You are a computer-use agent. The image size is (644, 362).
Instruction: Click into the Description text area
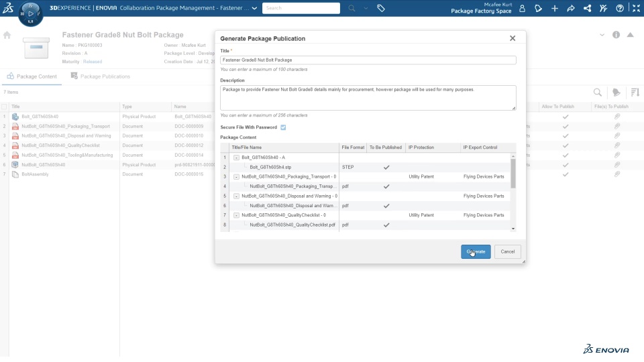point(368,98)
